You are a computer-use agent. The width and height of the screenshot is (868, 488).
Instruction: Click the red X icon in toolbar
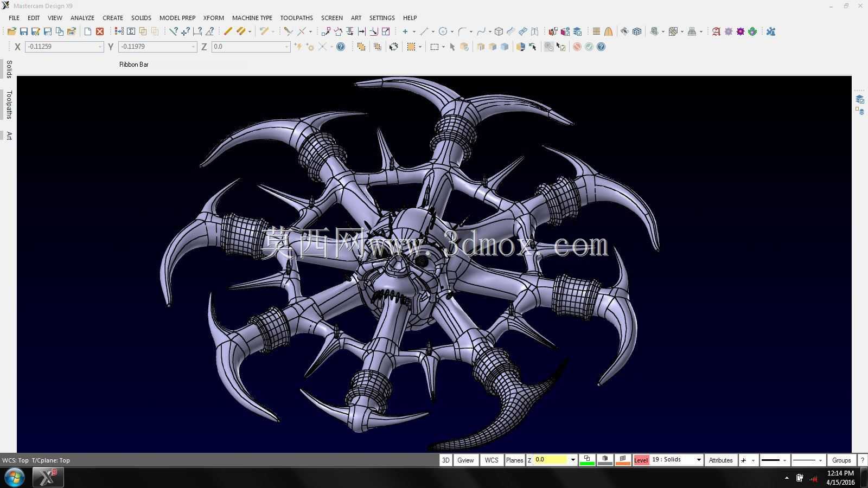pyautogui.click(x=100, y=31)
